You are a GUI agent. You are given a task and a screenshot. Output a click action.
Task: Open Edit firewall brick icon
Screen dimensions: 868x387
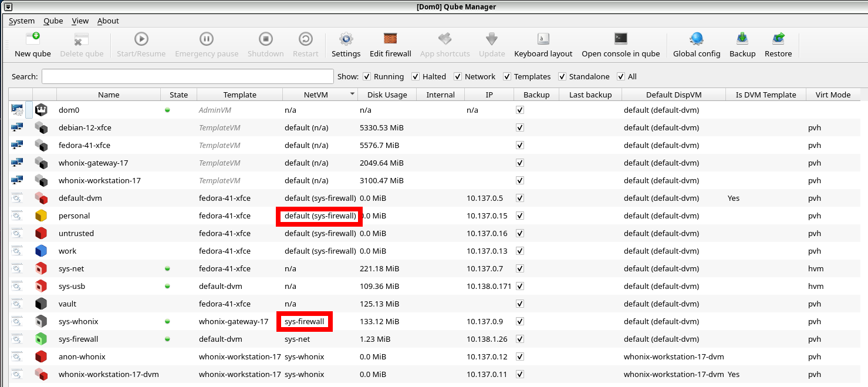click(390, 39)
